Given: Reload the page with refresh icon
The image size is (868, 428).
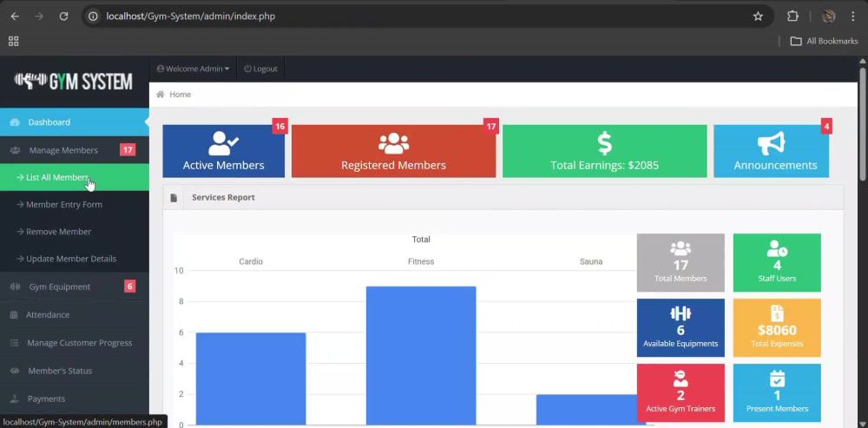Looking at the screenshot, I should point(63,16).
